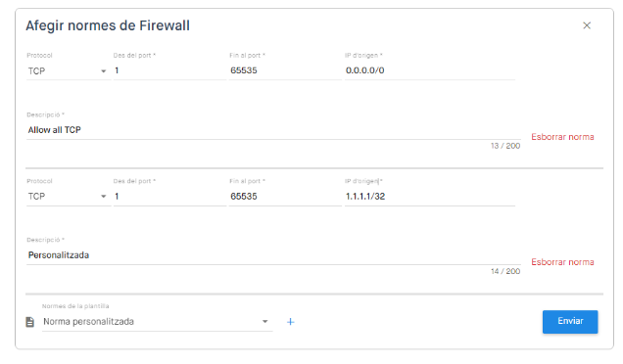Click the first rule's Protocol dropdown arrow

click(x=103, y=71)
